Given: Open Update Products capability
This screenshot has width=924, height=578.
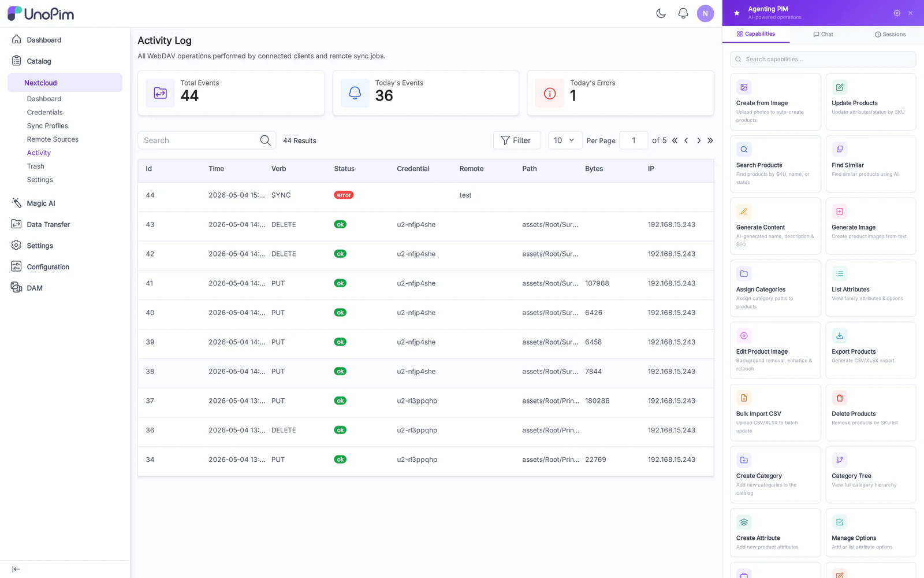Looking at the screenshot, I should [x=871, y=102].
